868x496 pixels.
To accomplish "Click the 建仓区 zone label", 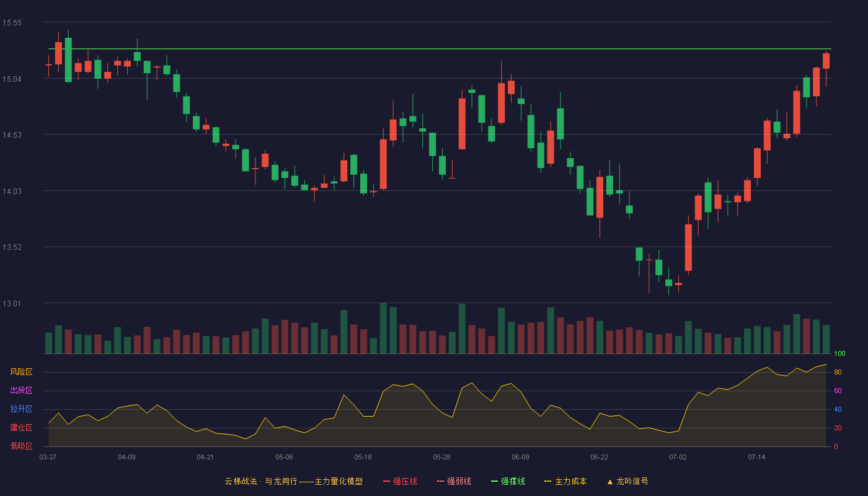I will coord(21,428).
